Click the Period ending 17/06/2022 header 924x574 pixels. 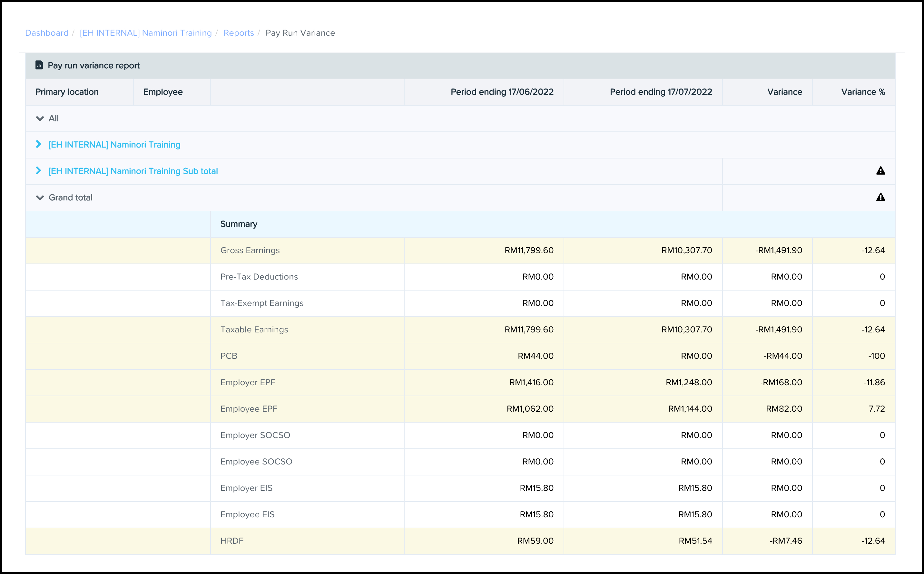pos(502,92)
